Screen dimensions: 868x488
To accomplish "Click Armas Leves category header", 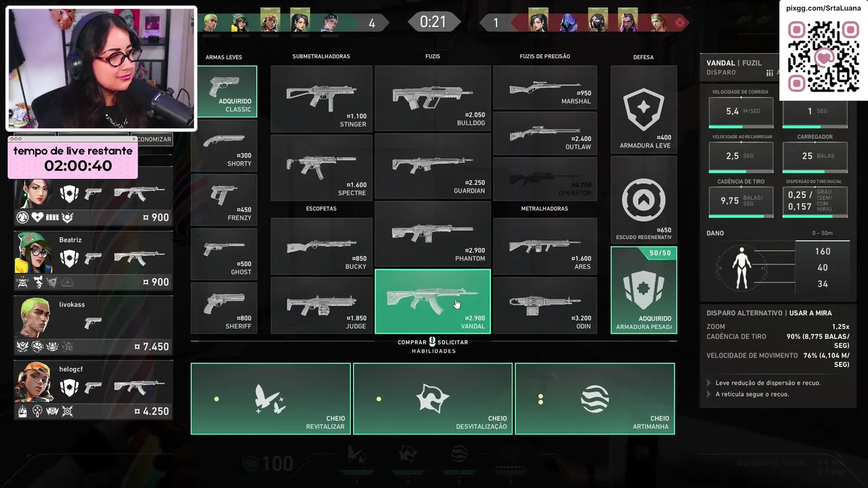I will (x=224, y=57).
